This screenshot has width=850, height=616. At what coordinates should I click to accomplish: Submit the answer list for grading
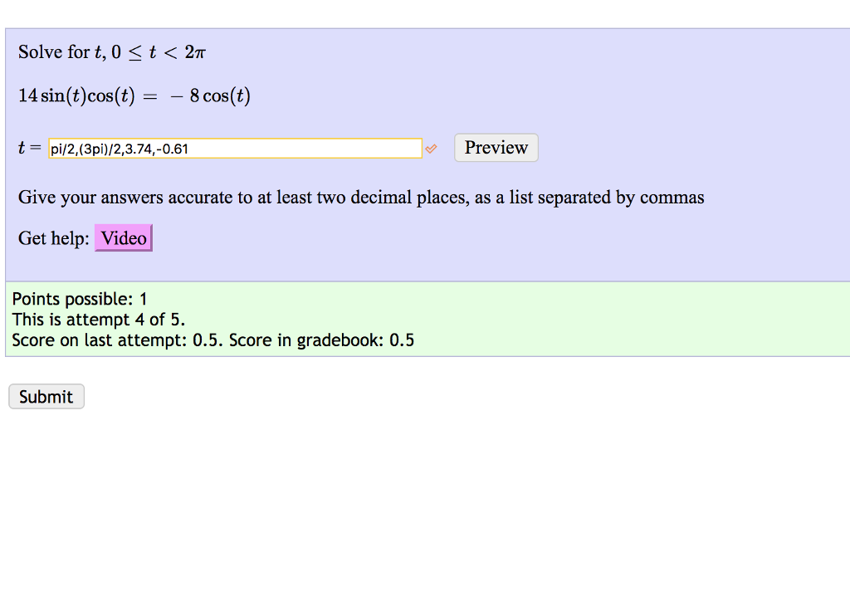(x=46, y=396)
